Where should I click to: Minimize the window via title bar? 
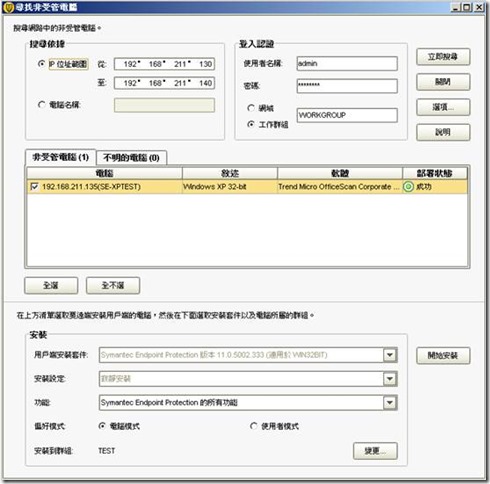pos(456,7)
